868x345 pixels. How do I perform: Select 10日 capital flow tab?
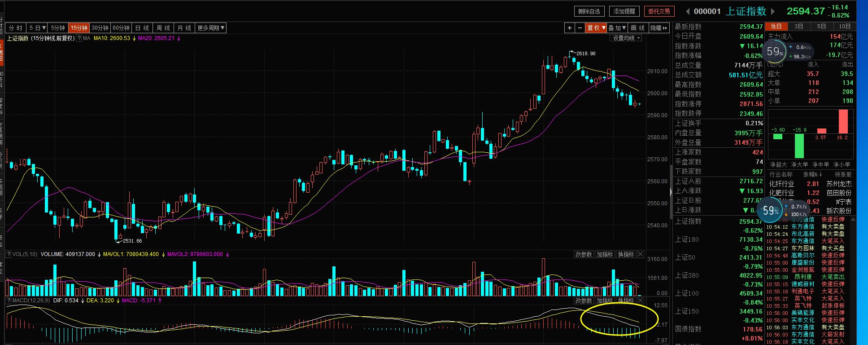(845, 27)
